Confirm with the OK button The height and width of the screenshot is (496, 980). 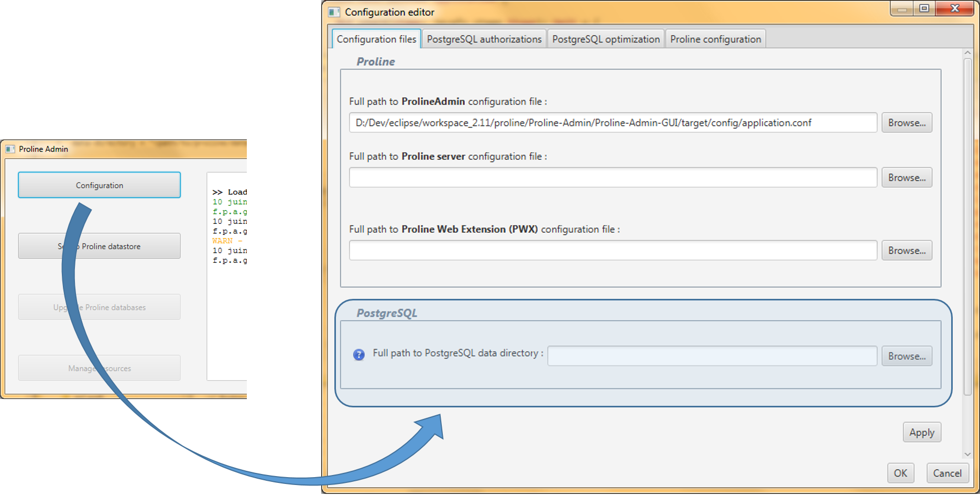point(900,473)
